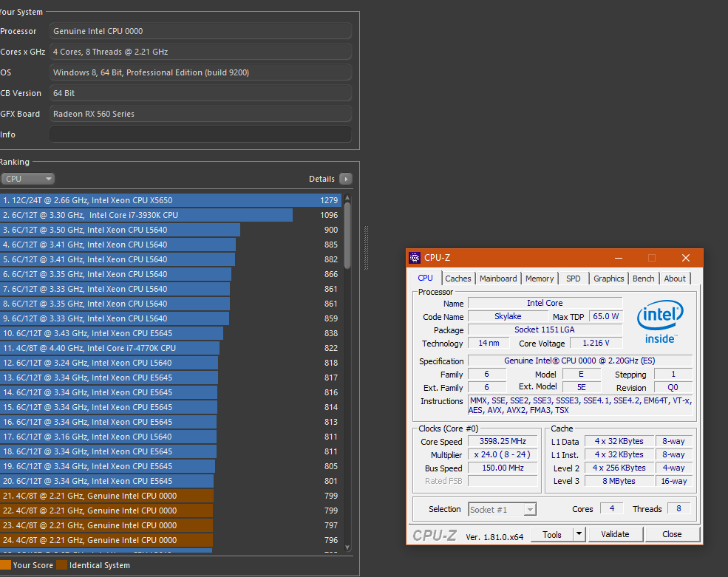The height and width of the screenshot is (577, 728).
Task: Minimize the CPU-Z window
Action: pyautogui.click(x=619, y=258)
